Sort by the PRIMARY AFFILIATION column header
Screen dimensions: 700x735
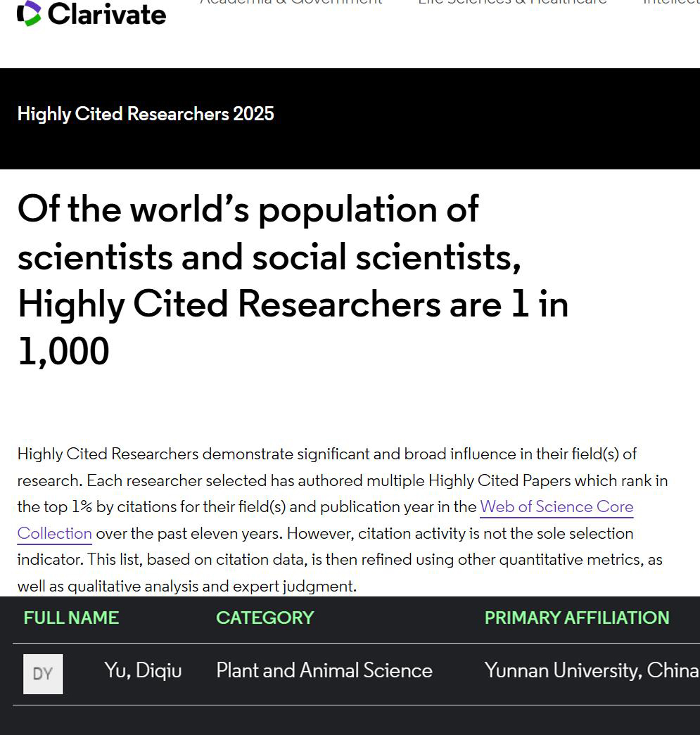point(576,618)
